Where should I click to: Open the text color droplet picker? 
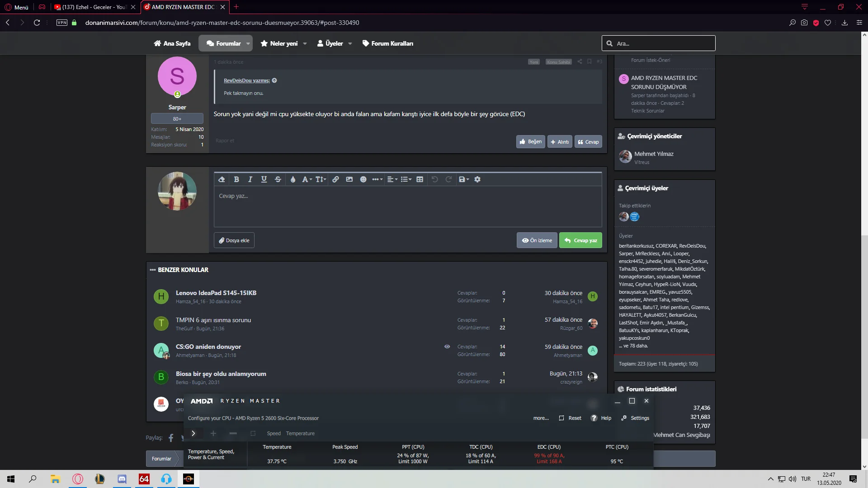pos(293,179)
